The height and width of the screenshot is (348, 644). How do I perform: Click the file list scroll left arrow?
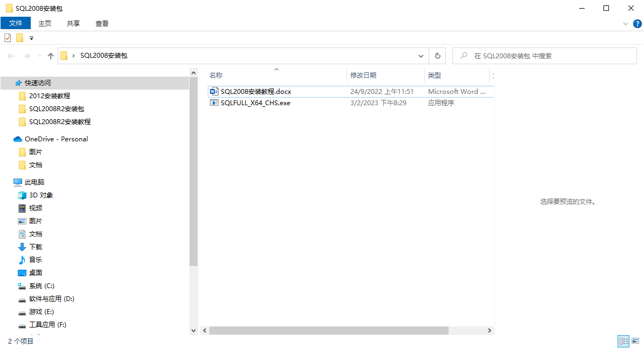205,330
